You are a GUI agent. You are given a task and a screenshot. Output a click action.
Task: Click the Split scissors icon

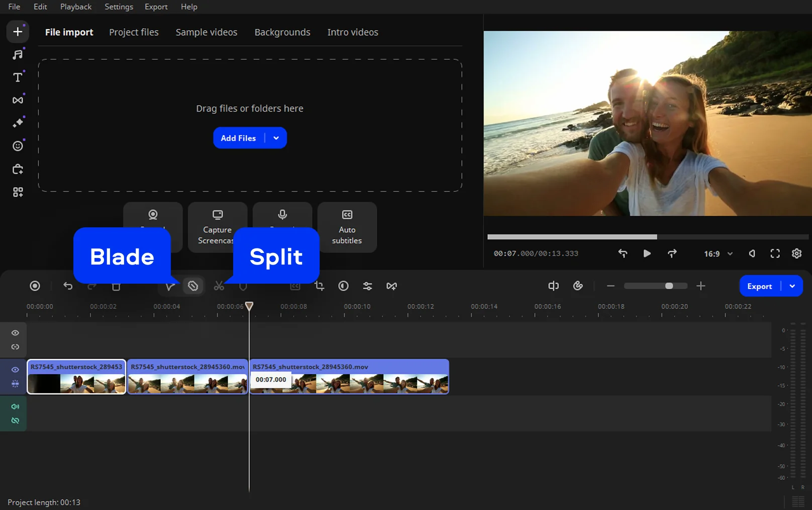coord(219,286)
